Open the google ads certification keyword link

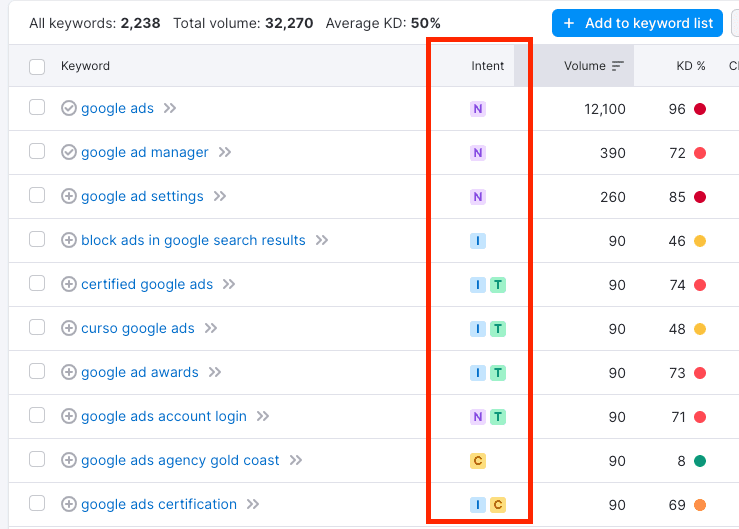[159, 504]
